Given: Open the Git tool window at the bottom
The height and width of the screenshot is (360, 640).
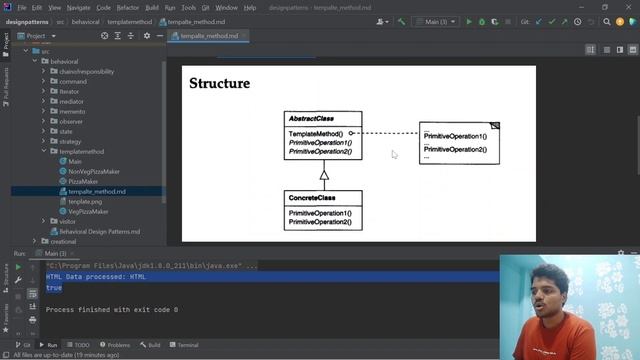Looking at the screenshot, I should click(x=23, y=345).
